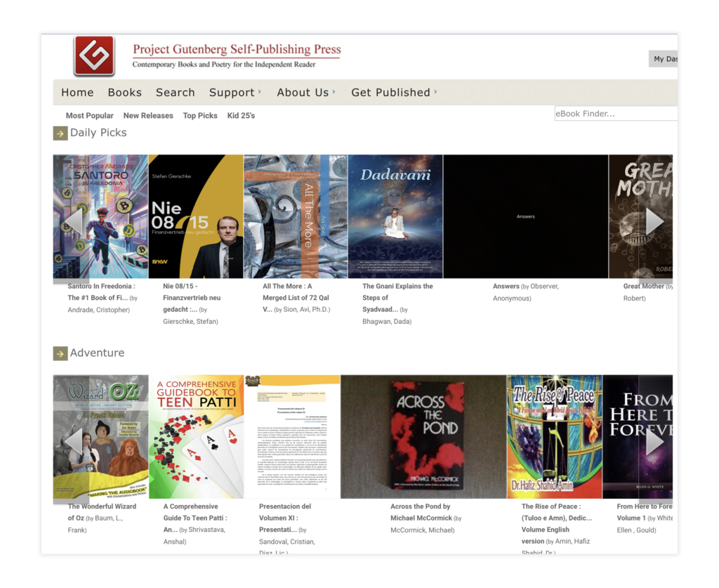Switch to Most Popular tab
The image size is (719, 588).
click(89, 116)
